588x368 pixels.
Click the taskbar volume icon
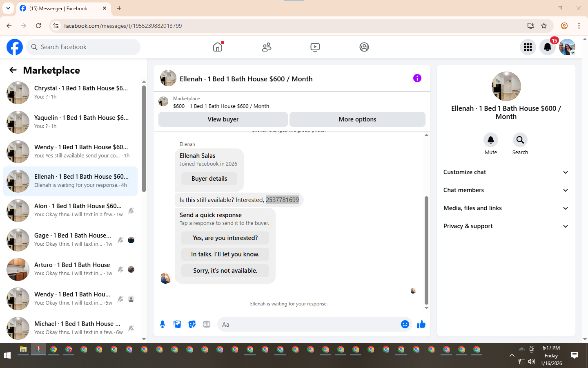coord(531,361)
